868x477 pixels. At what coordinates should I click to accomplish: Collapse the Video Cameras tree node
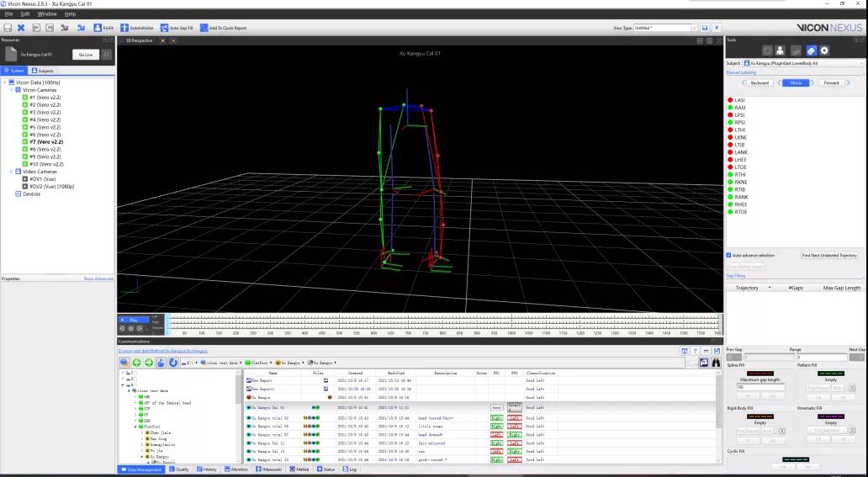pos(11,172)
